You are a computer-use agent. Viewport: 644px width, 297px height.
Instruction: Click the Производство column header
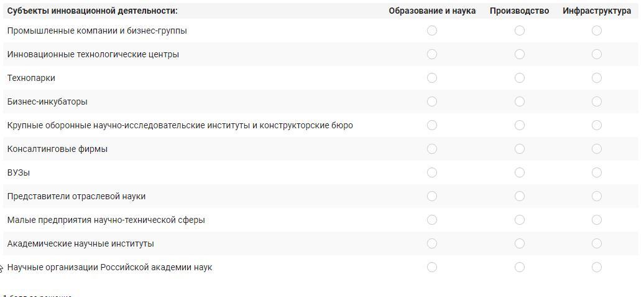coord(519,11)
